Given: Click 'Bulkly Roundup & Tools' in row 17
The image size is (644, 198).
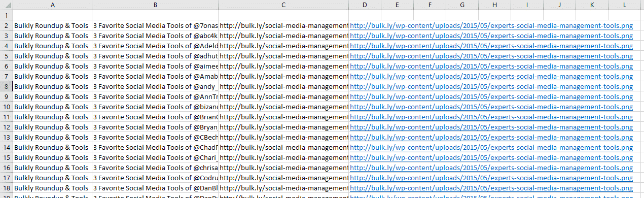Looking at the screenshot, I should pos(51,178).
